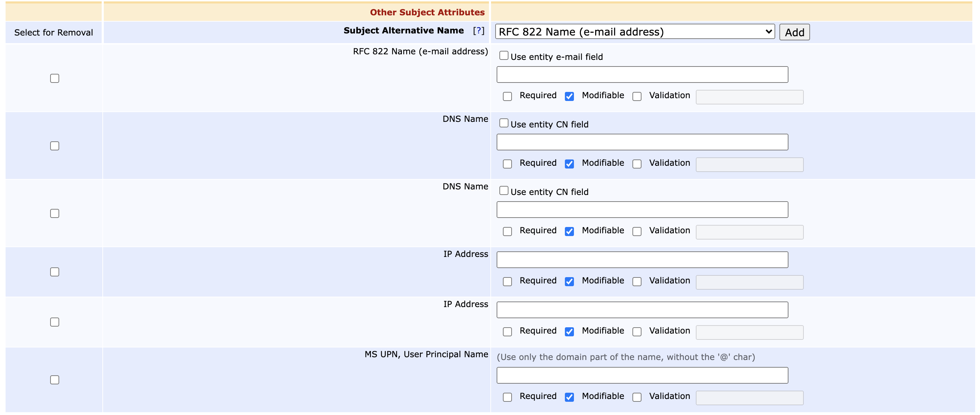Click the Add button
The width and height of the screenshot is (980, 415).
pyautogui.click(x=794, y=32)
